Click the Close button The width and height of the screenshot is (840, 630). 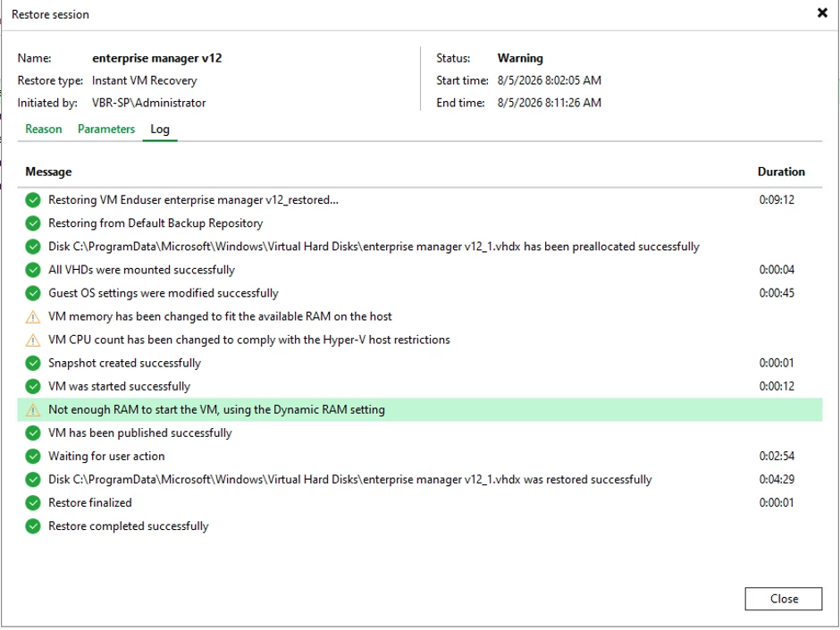click(x=783, y=599)
